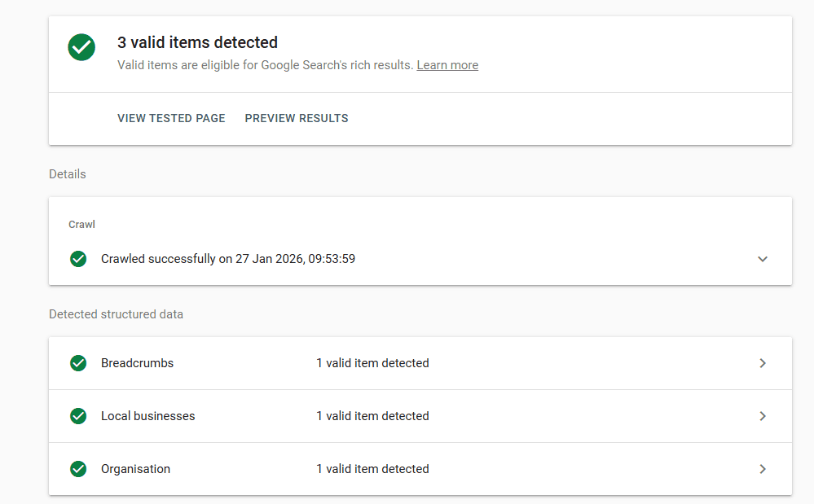The width and height of the screenshot is (814, 504).
Task: Click the green check icon next to Local businesses
Action: coord(78,416)
